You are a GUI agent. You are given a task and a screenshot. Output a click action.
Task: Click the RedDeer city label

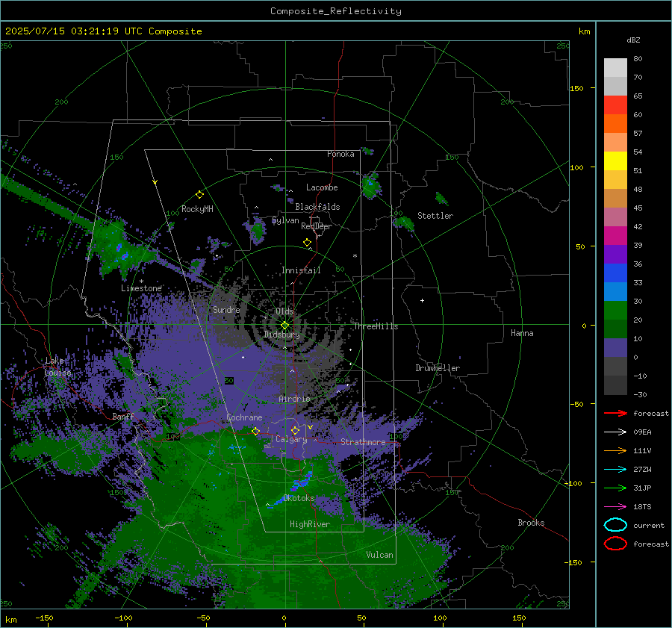(317, 226)
